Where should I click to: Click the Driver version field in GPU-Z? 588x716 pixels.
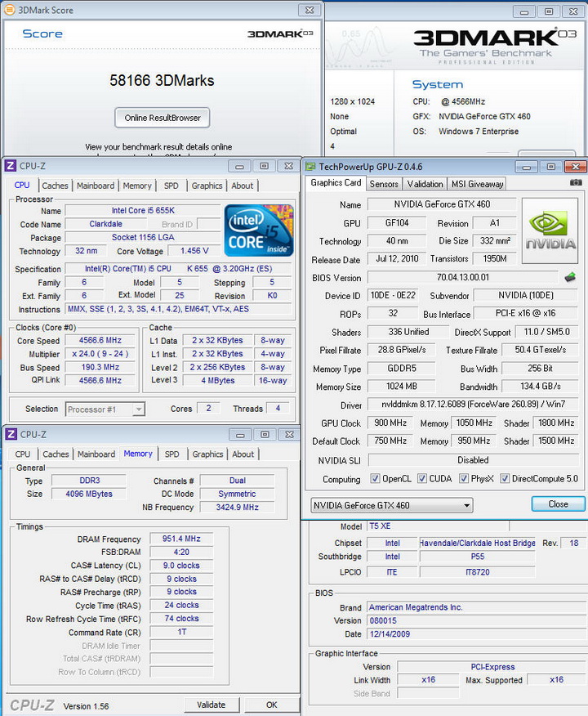473,404
